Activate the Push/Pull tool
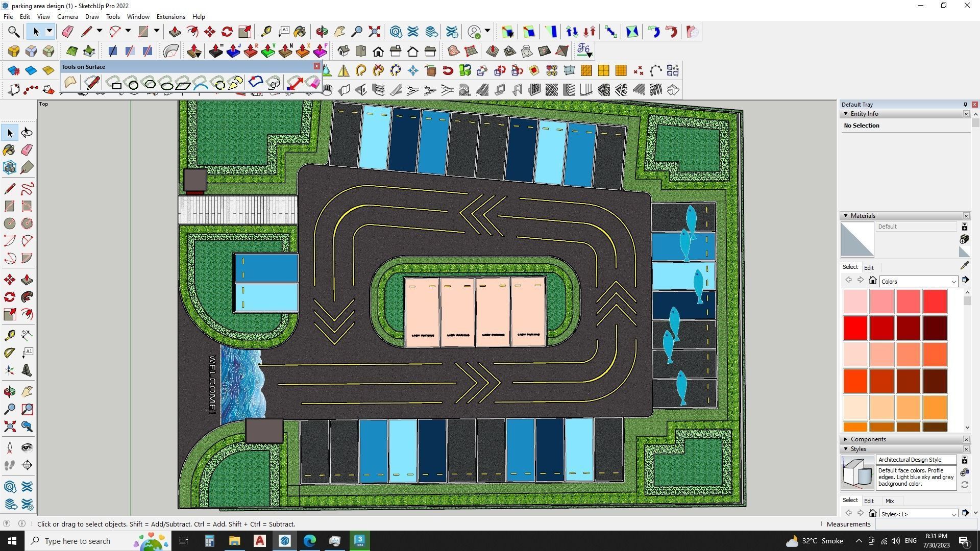Viewport: 980px width, 551px height. (x=27, y=280)
